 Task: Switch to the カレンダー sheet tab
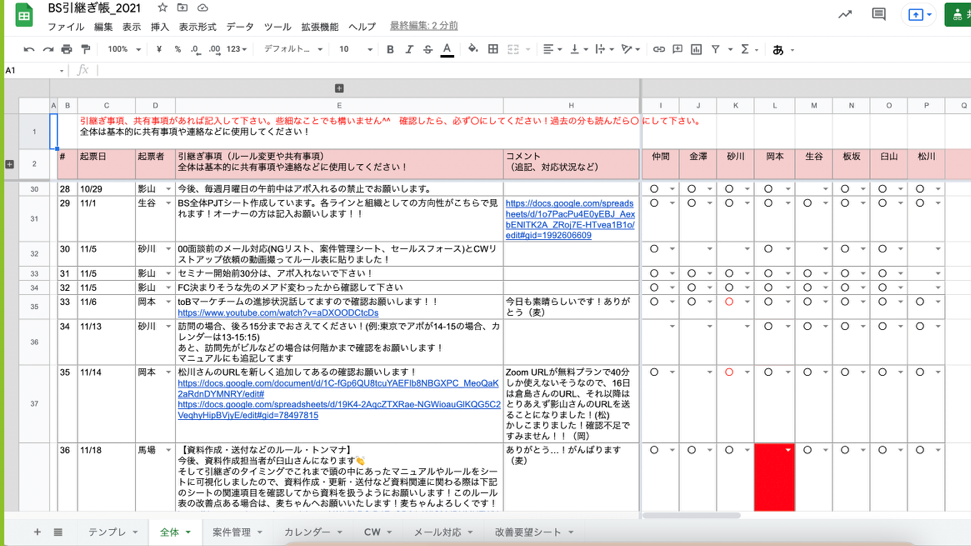pos(312,532)
